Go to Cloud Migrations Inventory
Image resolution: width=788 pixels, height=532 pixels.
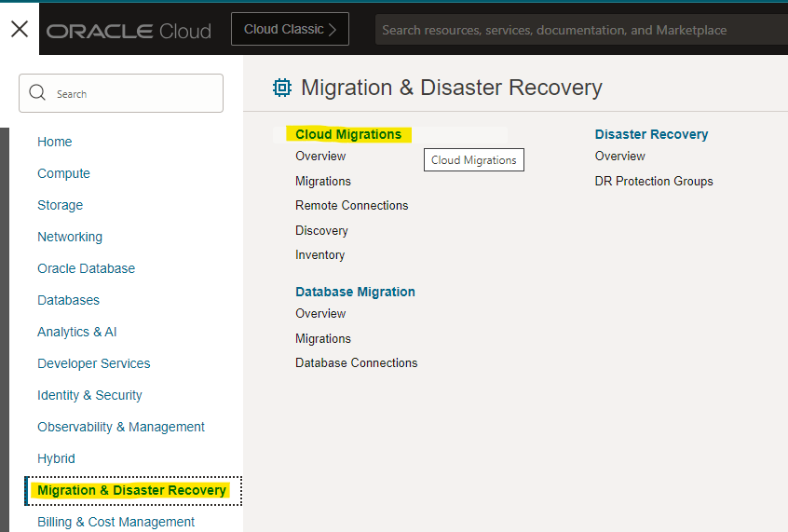click(319, 254)
